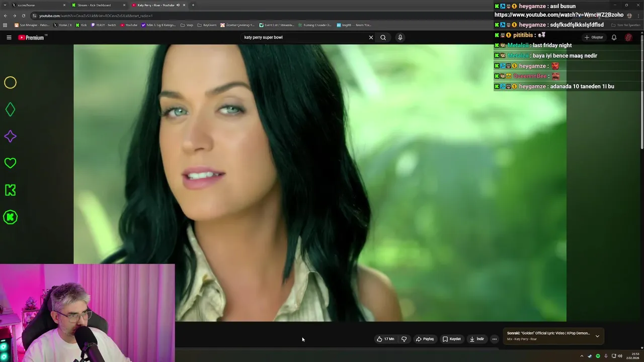Open NBA 3. Lig B Katego... bookmark
The image size is (644, 362).
point(159,25)
